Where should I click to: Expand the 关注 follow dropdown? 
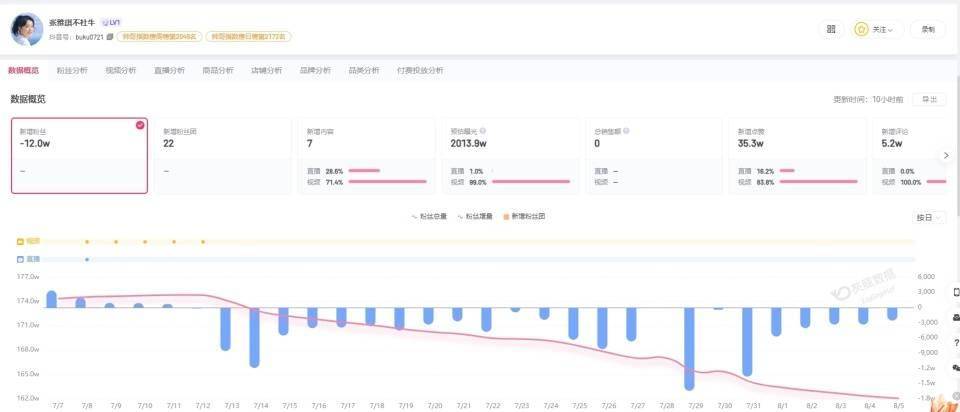click(x=882, y=29)
